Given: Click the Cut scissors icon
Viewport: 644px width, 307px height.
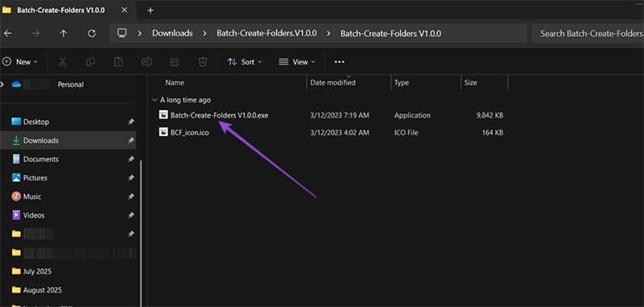Looking at the screenshot, I should click(63, 62).
